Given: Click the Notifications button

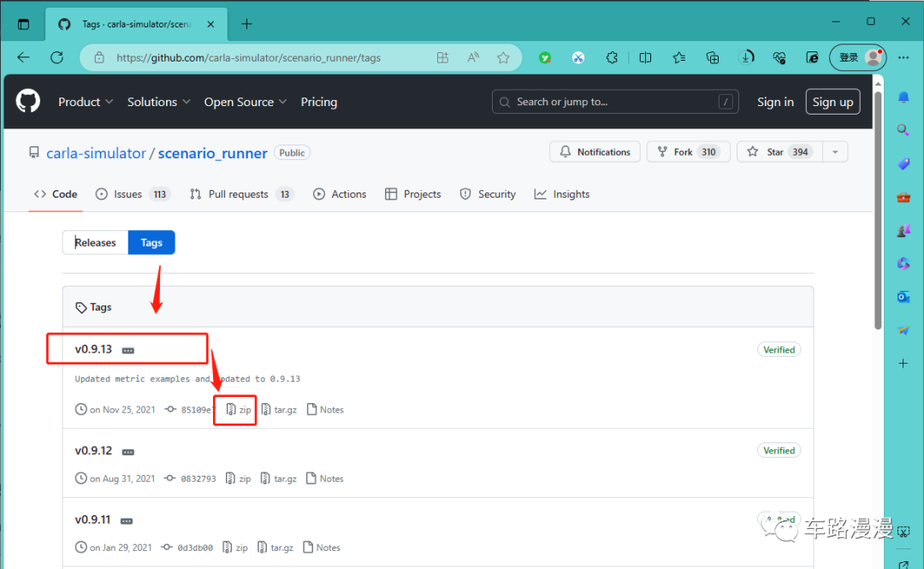Looking at the screenshot, I should click(595, 151).
